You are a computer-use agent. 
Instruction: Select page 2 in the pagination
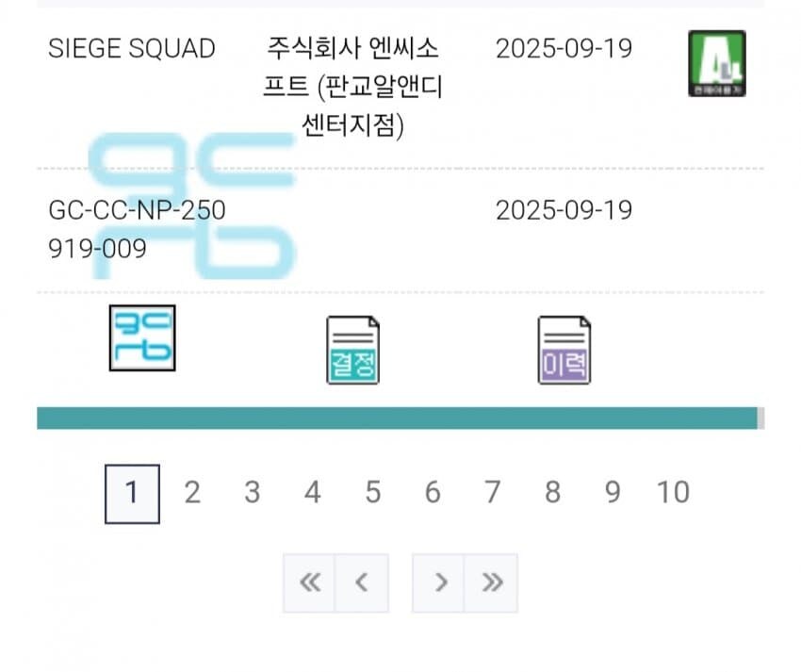pyautogui.click(x=192, y=492)
